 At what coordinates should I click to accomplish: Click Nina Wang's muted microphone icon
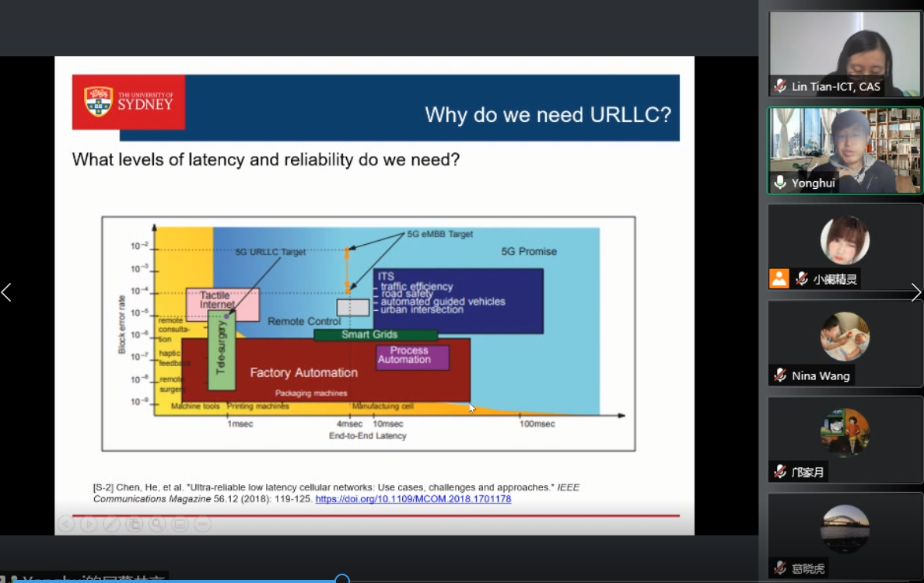(780, 375)
